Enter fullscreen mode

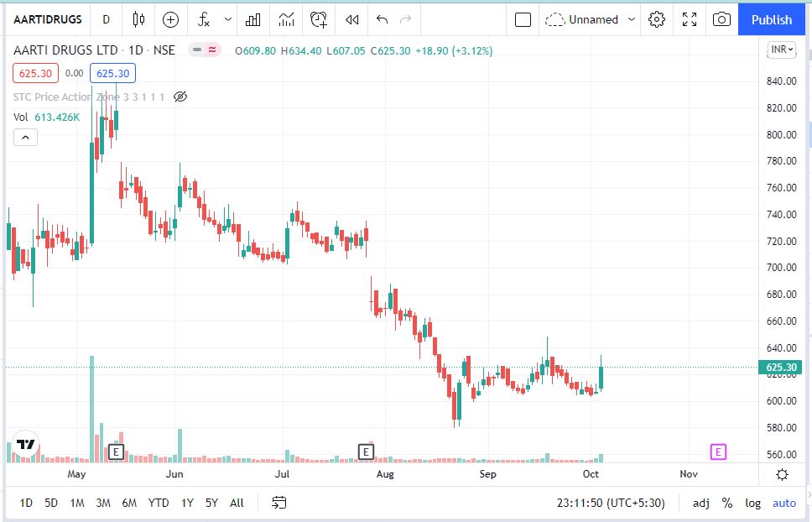tap(689, 19)
